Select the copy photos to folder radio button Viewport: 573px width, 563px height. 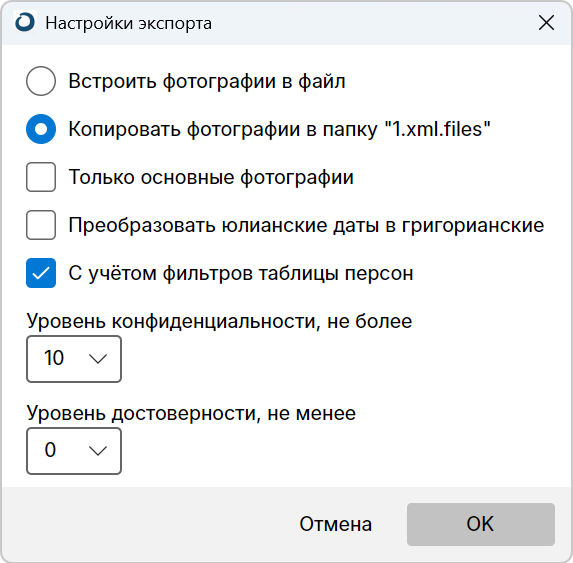coord(41,129)
